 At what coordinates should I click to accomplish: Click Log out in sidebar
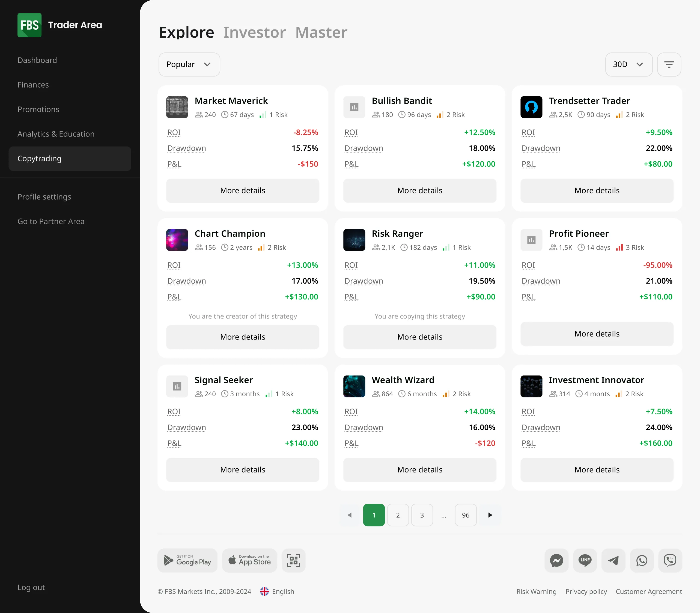tap(31, 587)
